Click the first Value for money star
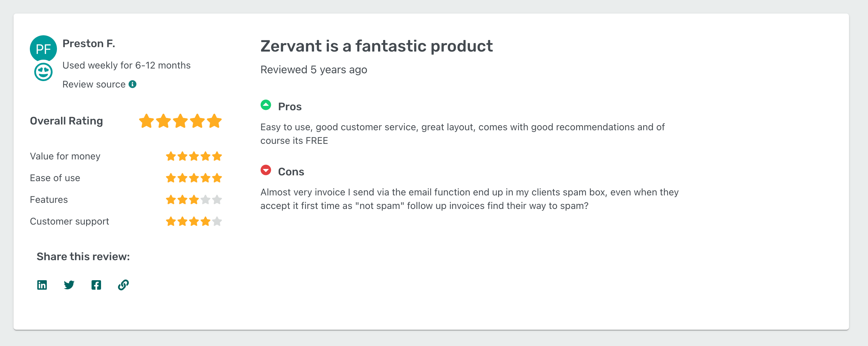 171,156
